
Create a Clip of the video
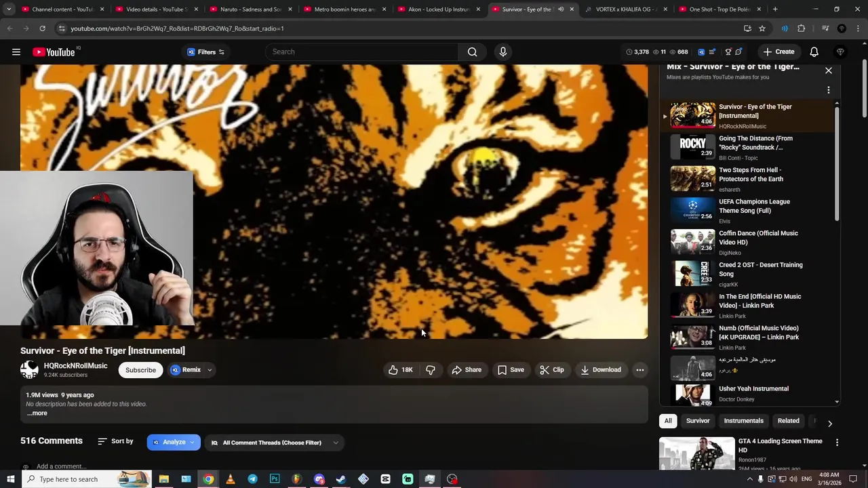click(x=551, y=370)
